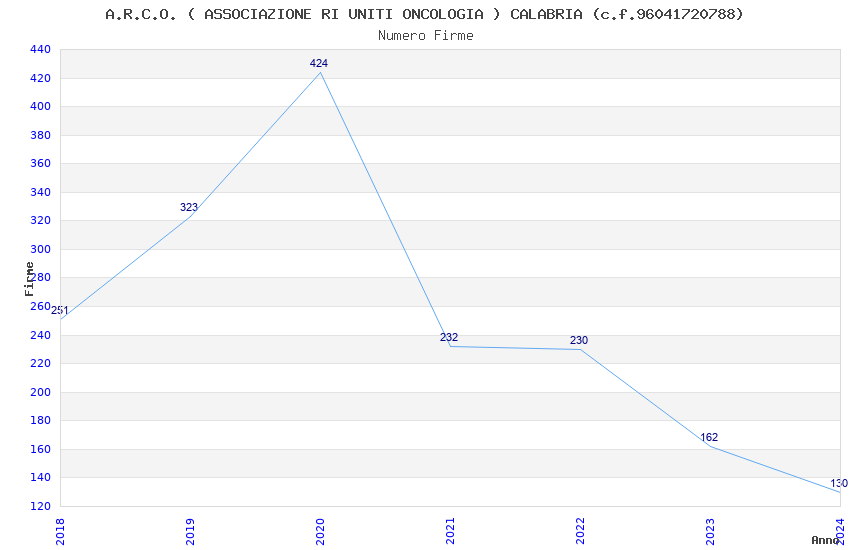Click the y-axis value 420

40,79
